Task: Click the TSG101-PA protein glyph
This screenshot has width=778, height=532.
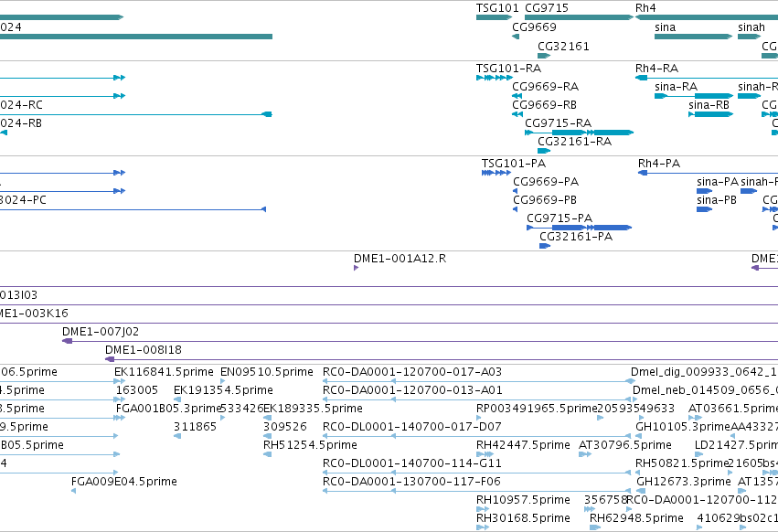Action: [x=496, y=173]
